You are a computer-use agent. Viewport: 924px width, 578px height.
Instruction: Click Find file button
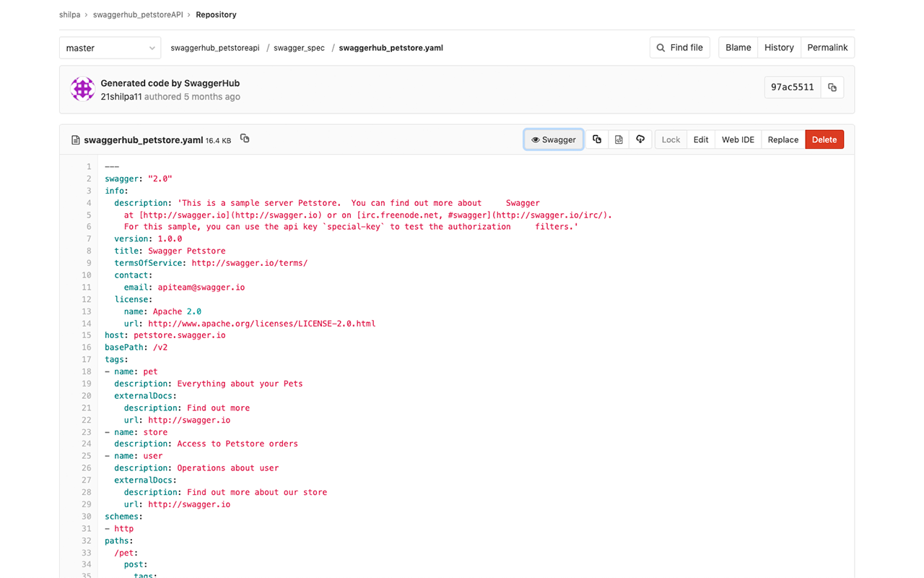click(x=680, y=48)
